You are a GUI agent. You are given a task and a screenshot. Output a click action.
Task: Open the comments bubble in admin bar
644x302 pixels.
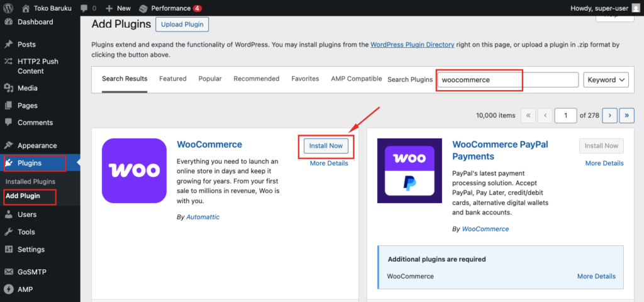pyautogui.click(x=84, y=8)
